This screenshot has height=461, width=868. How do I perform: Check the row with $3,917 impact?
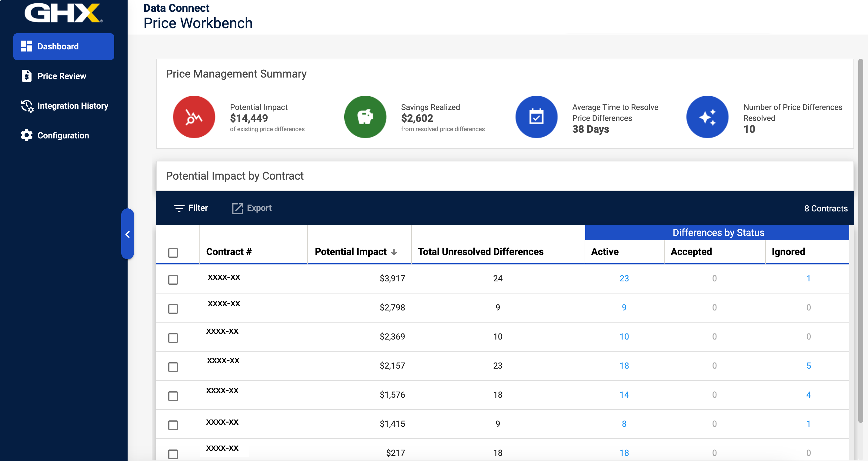click(173, 280)
